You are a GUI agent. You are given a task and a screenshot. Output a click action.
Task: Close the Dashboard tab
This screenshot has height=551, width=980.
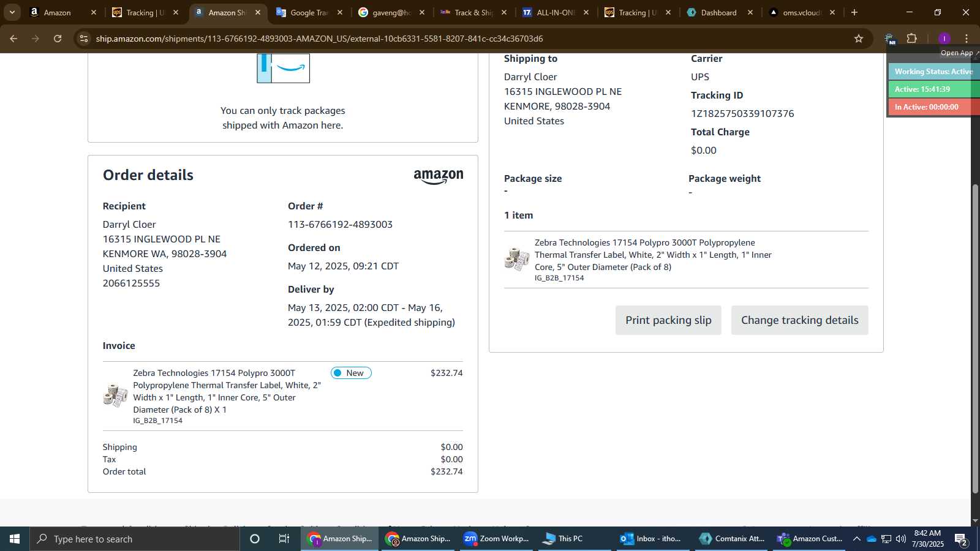(750, 12)
